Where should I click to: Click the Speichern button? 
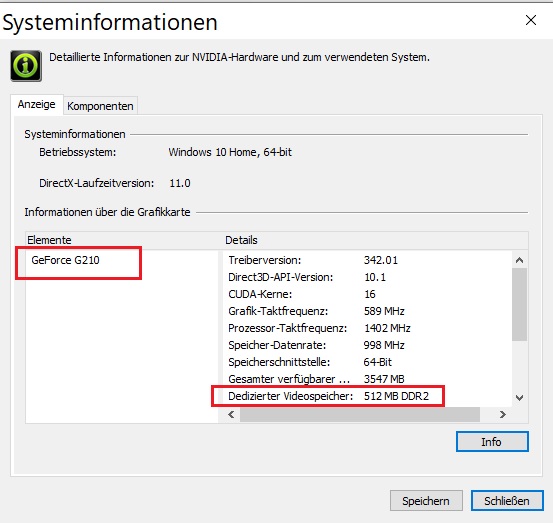(426, 501)
